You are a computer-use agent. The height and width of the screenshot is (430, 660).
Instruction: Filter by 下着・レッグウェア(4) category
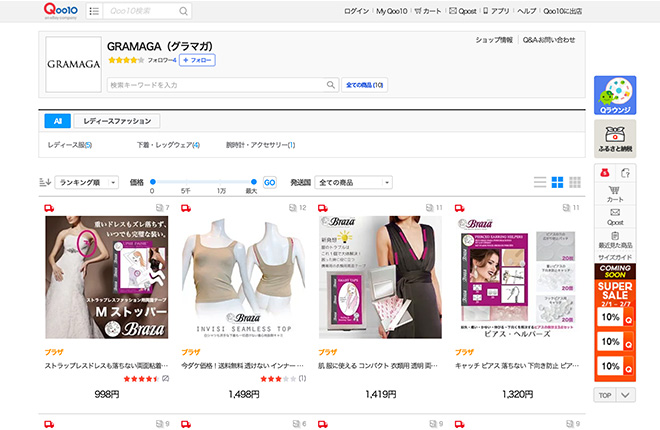click(x=168, y=145)
